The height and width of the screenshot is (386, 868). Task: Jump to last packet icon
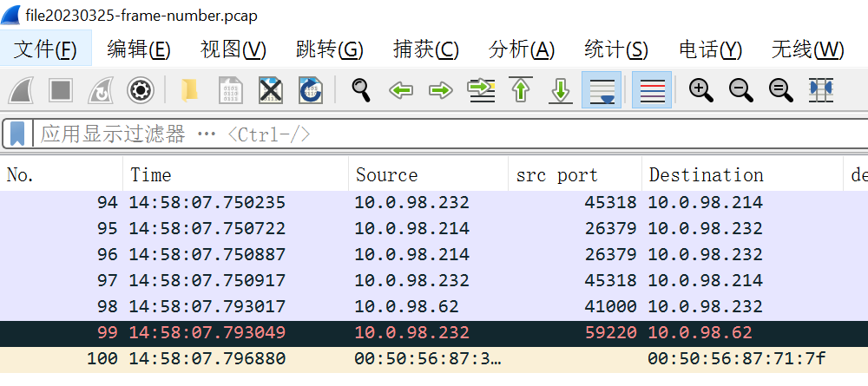coord(560,89)
